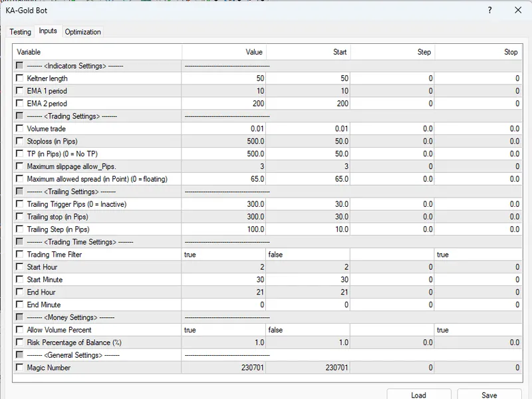The image size is (532, 399).
Task: Edit the EMA 2 period value cell
Action: (223, 104)
